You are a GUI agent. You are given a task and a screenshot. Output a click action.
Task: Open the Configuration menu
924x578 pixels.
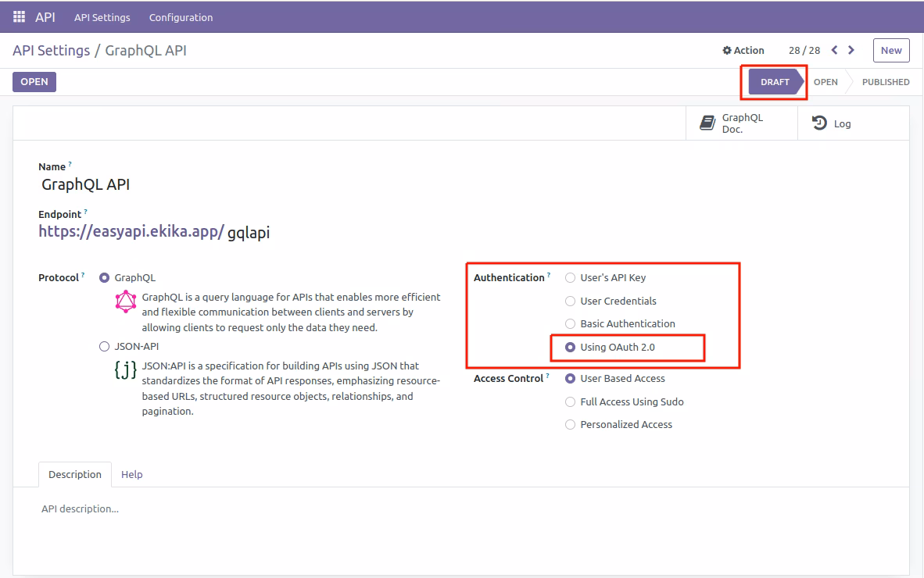181,17
